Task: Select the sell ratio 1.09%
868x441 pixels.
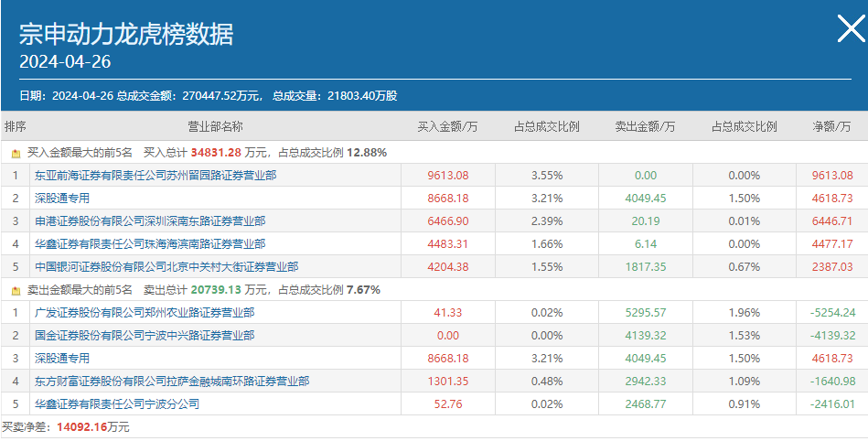Action: 745,382
